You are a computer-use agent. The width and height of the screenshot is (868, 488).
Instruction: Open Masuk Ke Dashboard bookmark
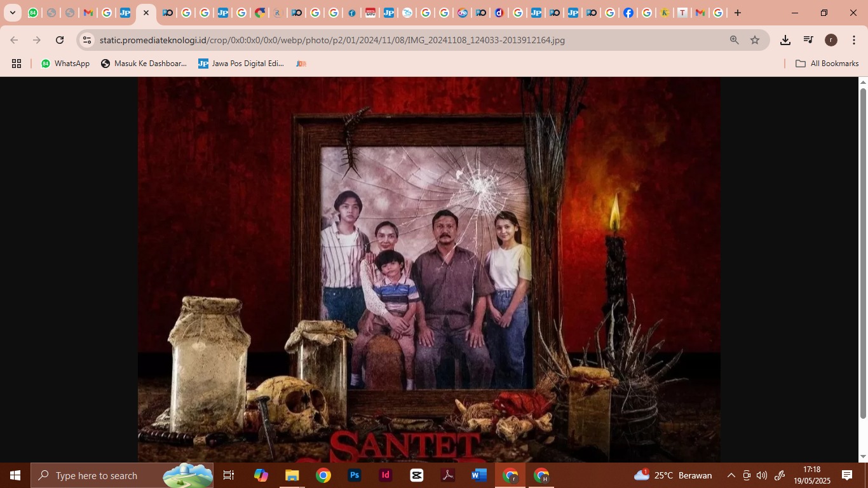point(144,64)
